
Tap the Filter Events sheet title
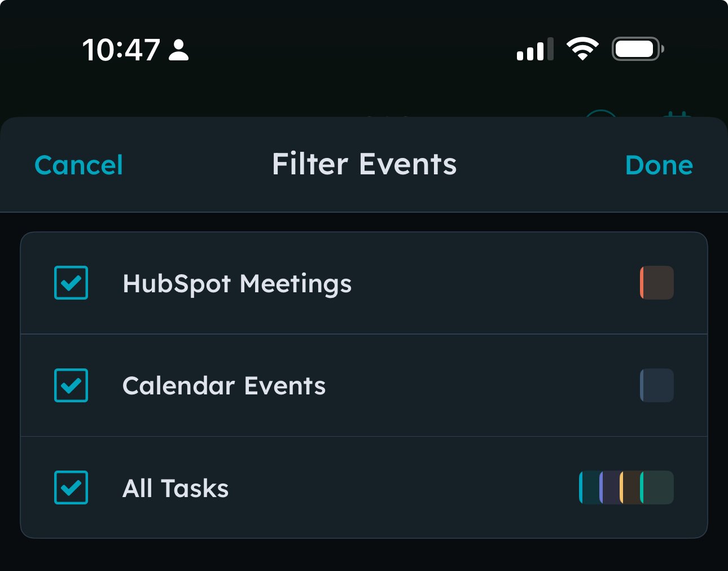(x=364, y=165)
